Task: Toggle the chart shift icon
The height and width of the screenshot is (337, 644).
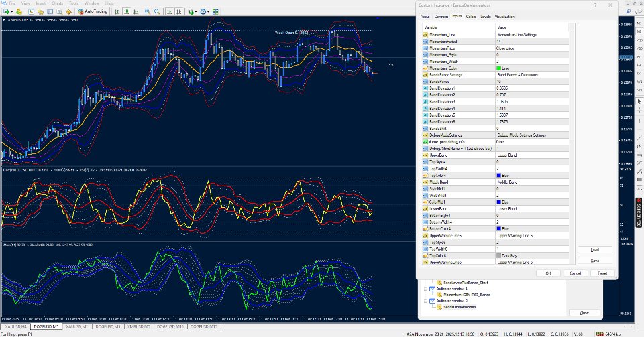Action: 178,11
